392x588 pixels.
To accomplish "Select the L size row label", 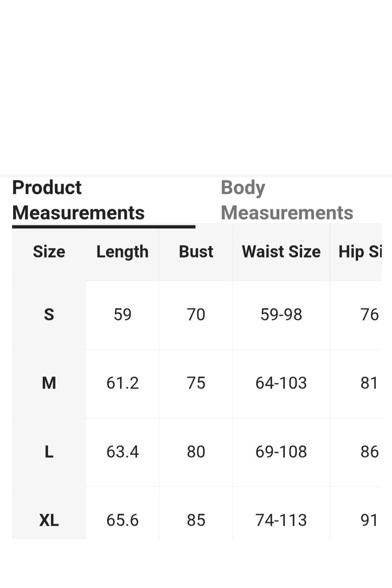I will (49, 452).
